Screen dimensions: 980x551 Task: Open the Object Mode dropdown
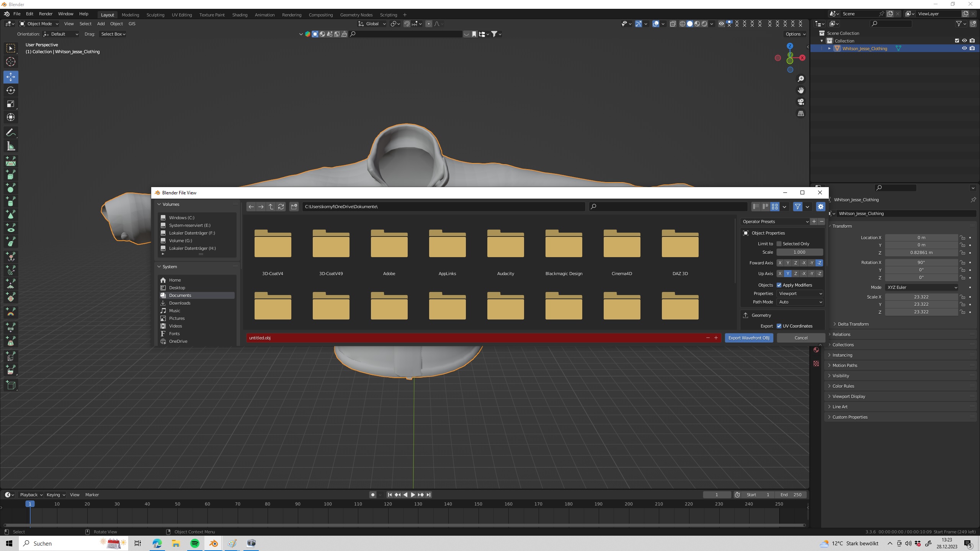pyautogui.click(x=39, y=24)
